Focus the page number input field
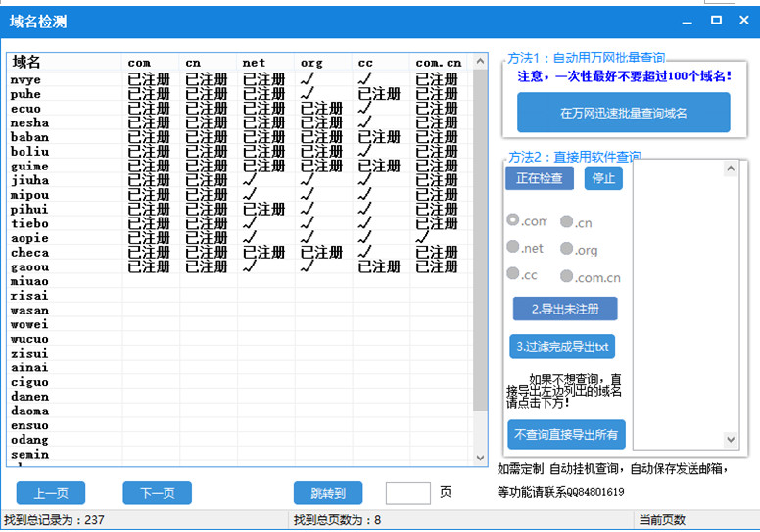760x532 pixels. (407, 492)
